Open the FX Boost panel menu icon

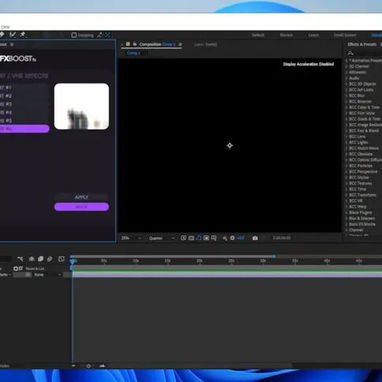[12, 44]
